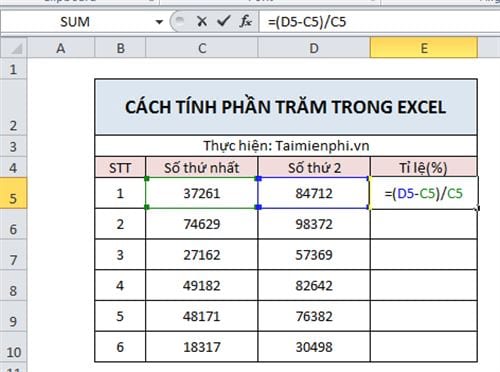
Task: Click empty Tỉ lệ cell in row 6
Action: (x=424, y=224)
